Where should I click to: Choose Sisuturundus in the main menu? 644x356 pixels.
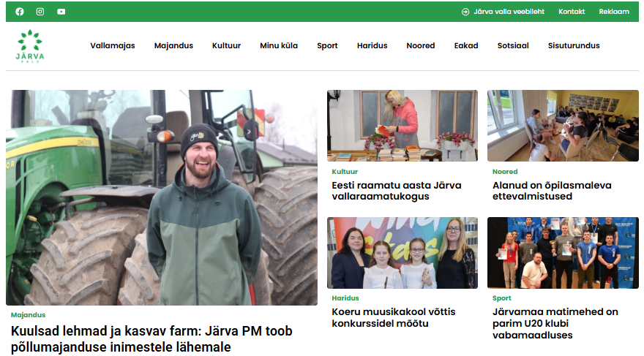coord(573,45)
